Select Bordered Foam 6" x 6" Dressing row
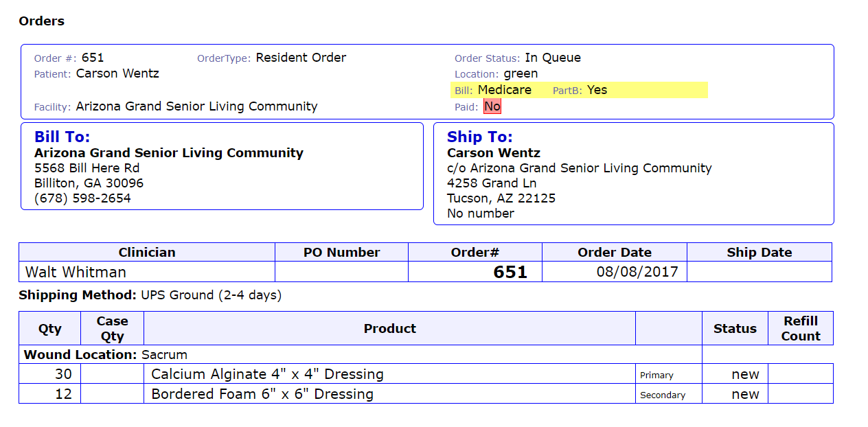 (x=262, y=394)
